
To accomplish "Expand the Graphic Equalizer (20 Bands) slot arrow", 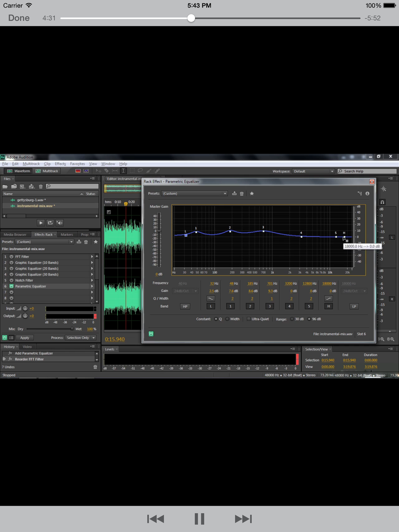I will [92, 268].
